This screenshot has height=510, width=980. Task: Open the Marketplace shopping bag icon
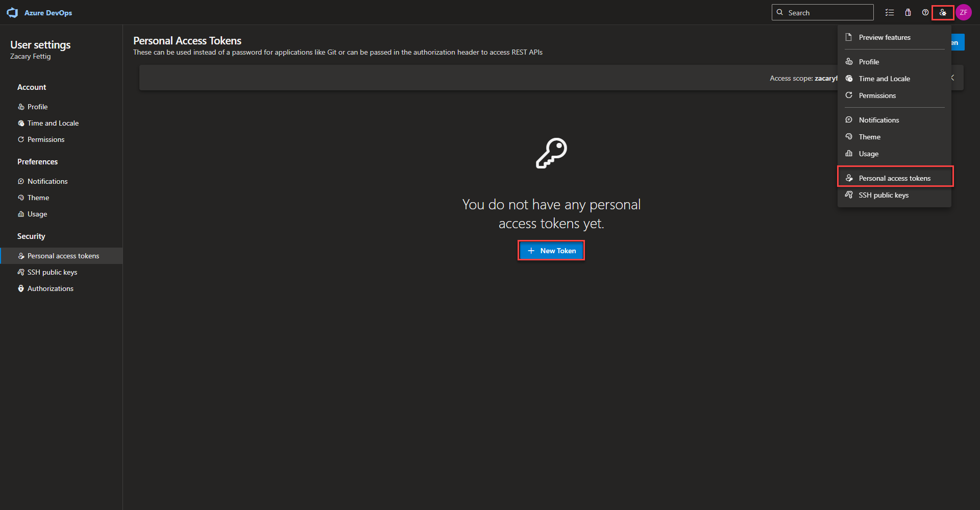908,13
